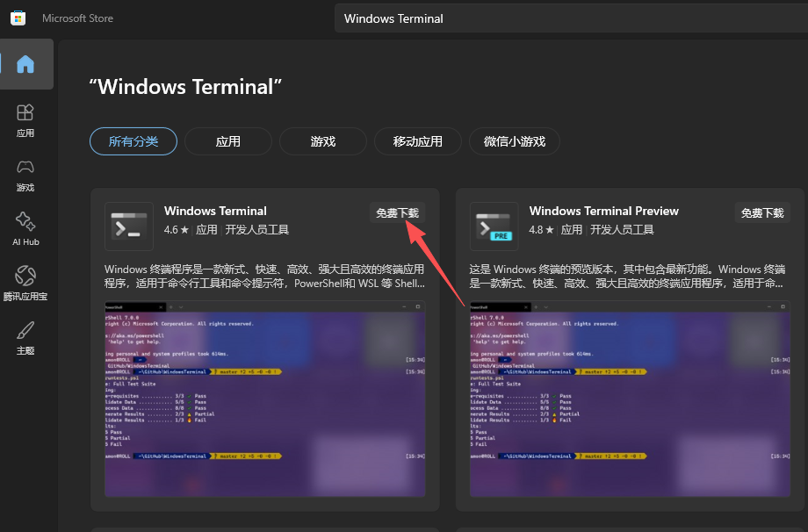Viewport: 808px width, 532px height.
Task: Click the "Windows Terminal" results heading
Action: pyautogui.click(x=185, y=87)
